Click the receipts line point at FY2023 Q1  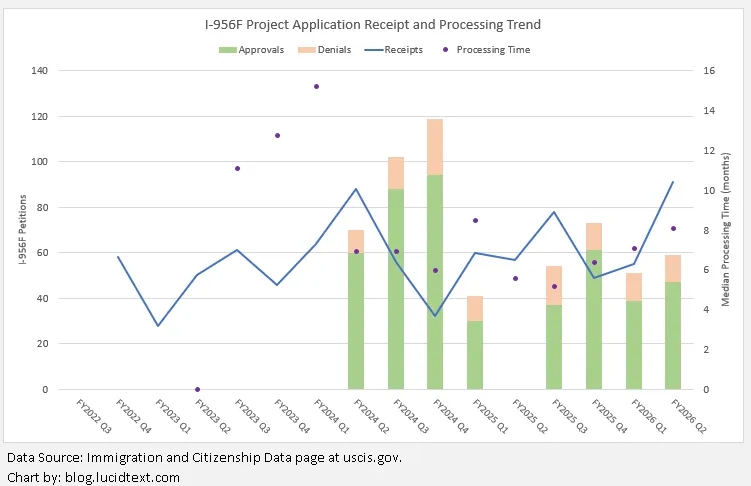coord(158,326)
